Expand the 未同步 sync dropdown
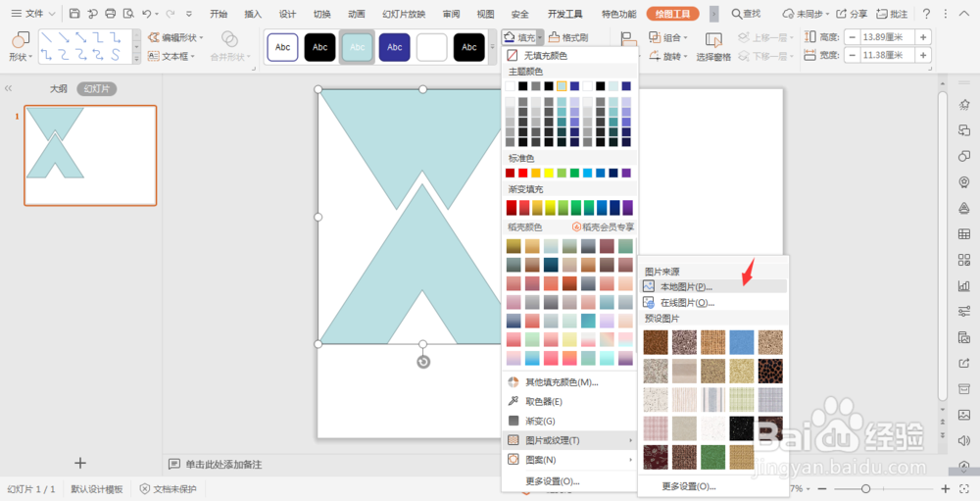 827,14
